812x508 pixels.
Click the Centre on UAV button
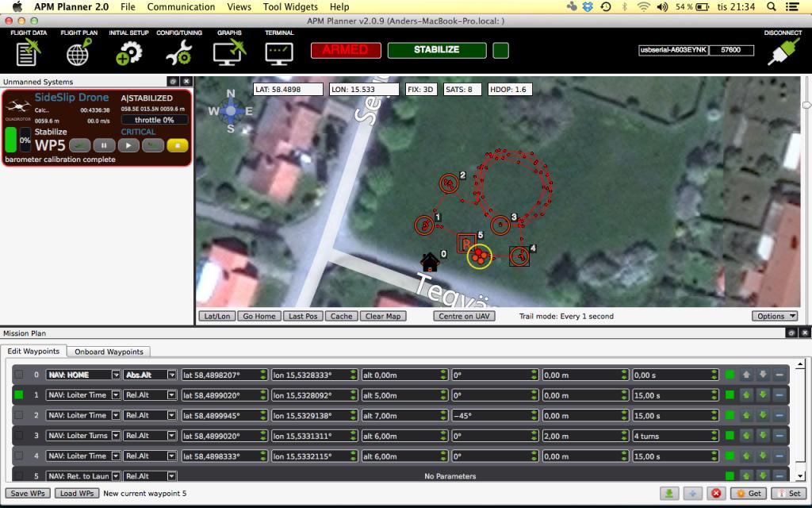coord(464,316)
